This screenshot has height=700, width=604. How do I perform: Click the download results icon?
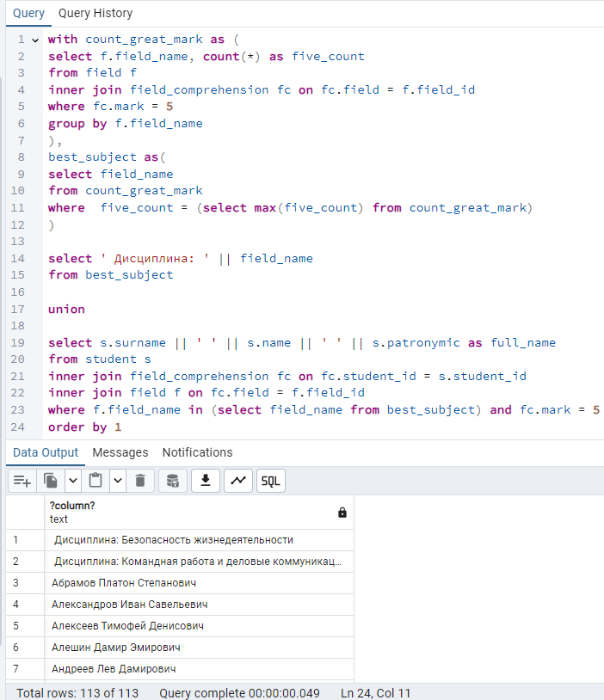pyautogui.click(x=206, y=481)
